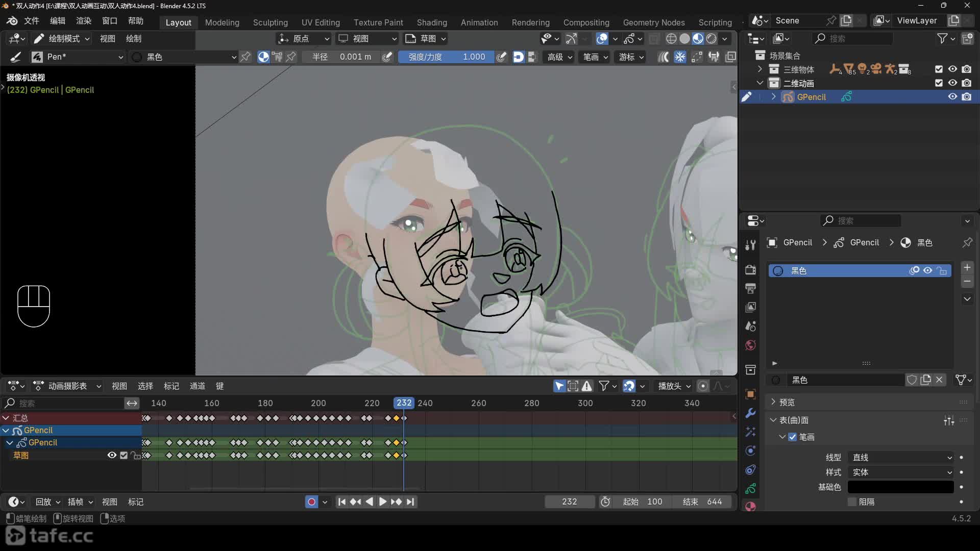This screenshot has width=980, height=551.
Task: Click the outliner filter funnel icon
Action: point(943,39)
